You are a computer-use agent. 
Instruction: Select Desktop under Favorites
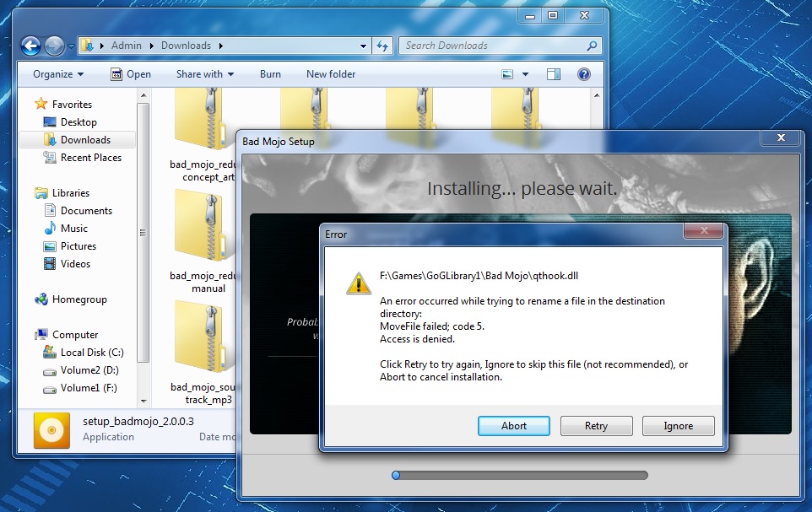[78, 121]
